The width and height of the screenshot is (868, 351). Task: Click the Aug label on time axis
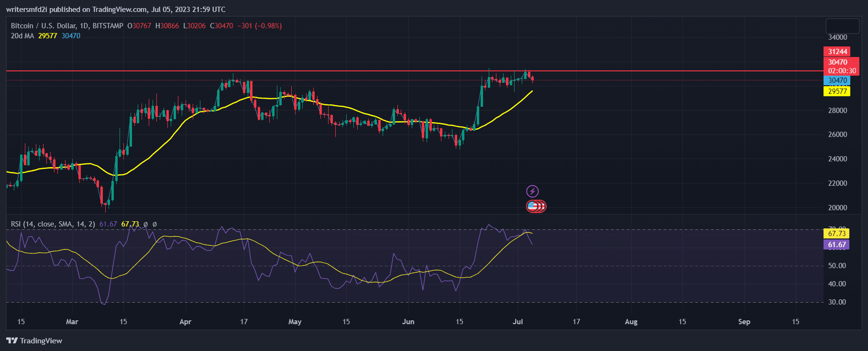[x=631, y=322]
